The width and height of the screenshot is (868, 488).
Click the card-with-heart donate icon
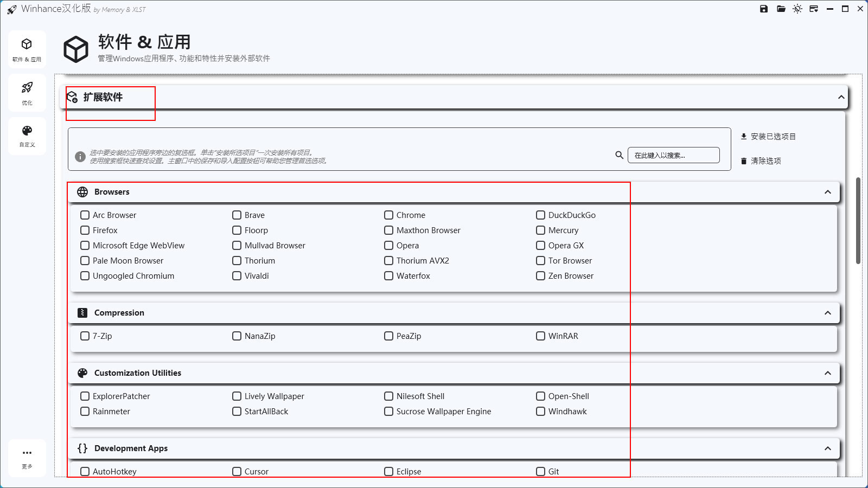point(814,9)
